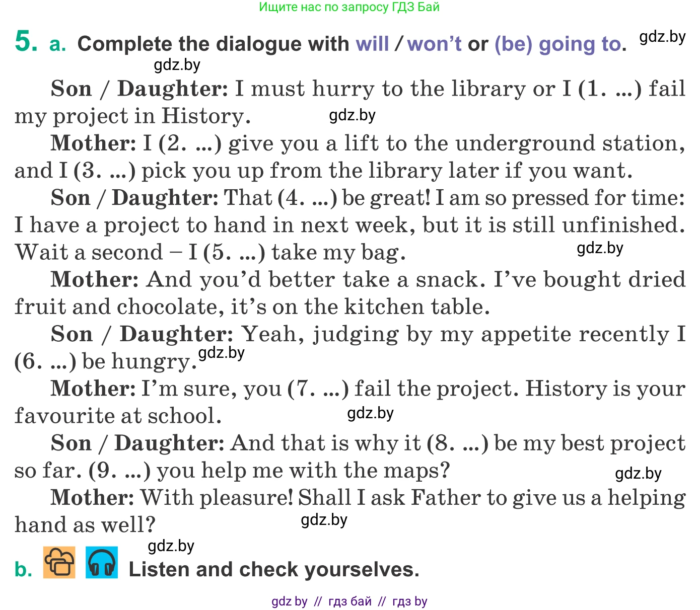
Task: Click the green exercise number 5
Action: click(26, 42)
